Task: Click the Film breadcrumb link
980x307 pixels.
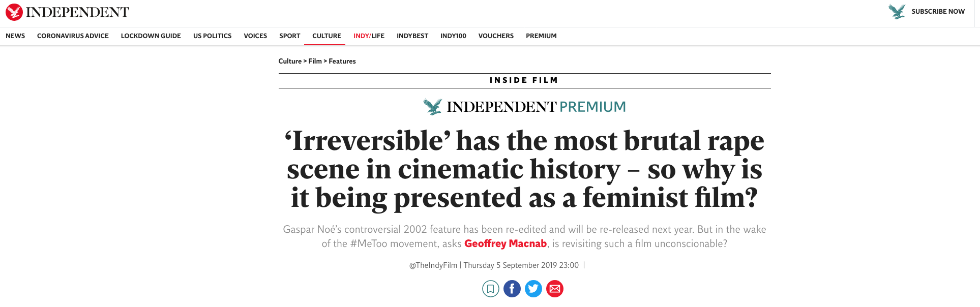Action: (315, 61)
